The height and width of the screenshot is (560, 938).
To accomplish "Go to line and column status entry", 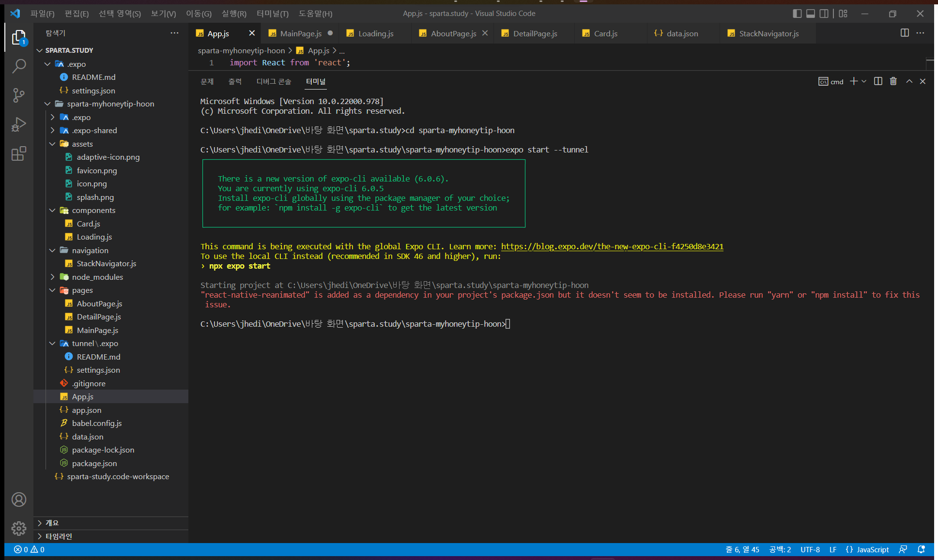I will [742, 549].
